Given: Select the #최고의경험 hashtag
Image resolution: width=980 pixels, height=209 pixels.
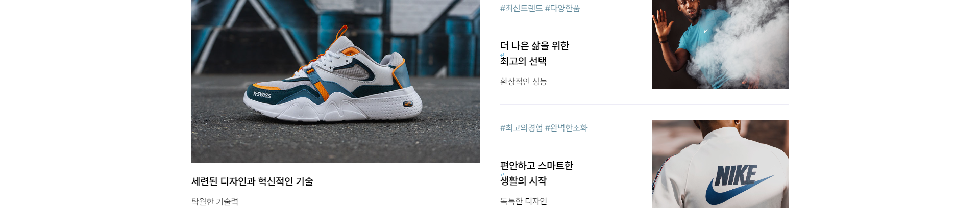Looking at the screenshot, I should click(x=521, y=128).
